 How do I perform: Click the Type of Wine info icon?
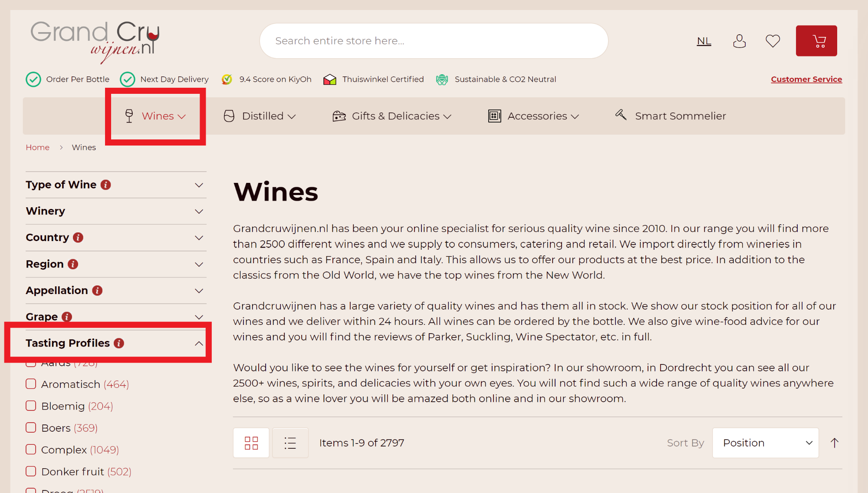tap(105, 185)
